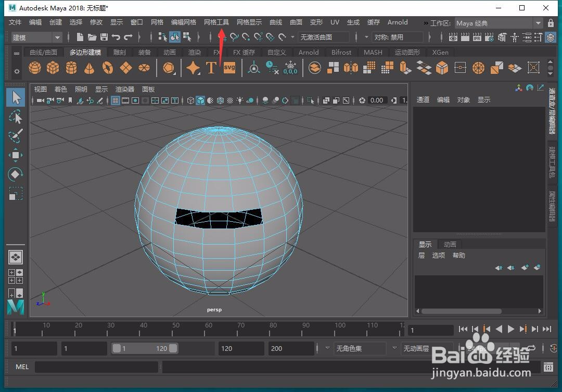Activate the Rotate tool
The width and height of the screenshot is (562, 392).
(16, 174)
